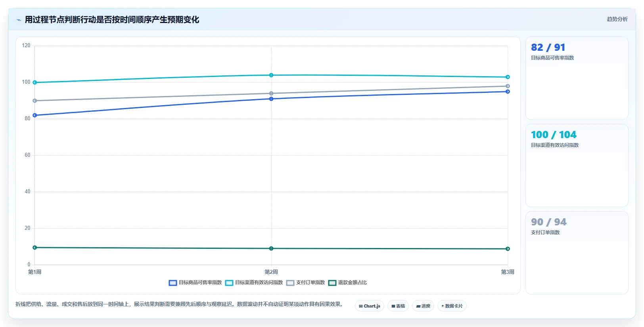This screenshot has height=327, width=644.
Task: Click the 100 y-axis label
Action: point(26,82)
